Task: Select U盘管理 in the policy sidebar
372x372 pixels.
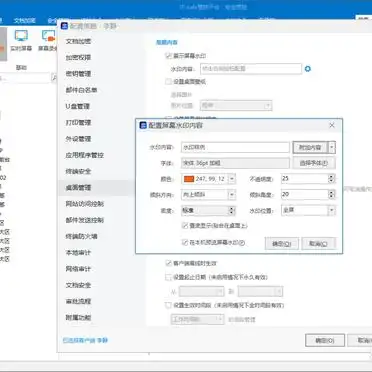Action: (77, 106)
